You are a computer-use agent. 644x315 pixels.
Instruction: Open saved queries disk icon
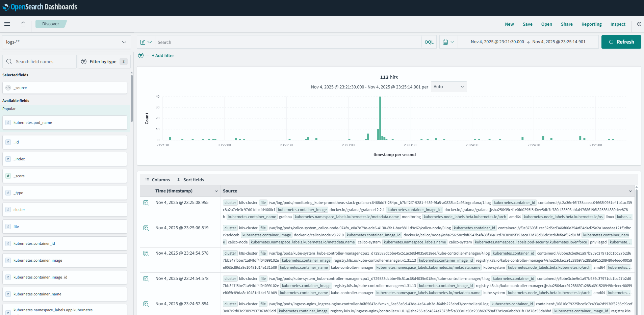[x=146, y=42]
